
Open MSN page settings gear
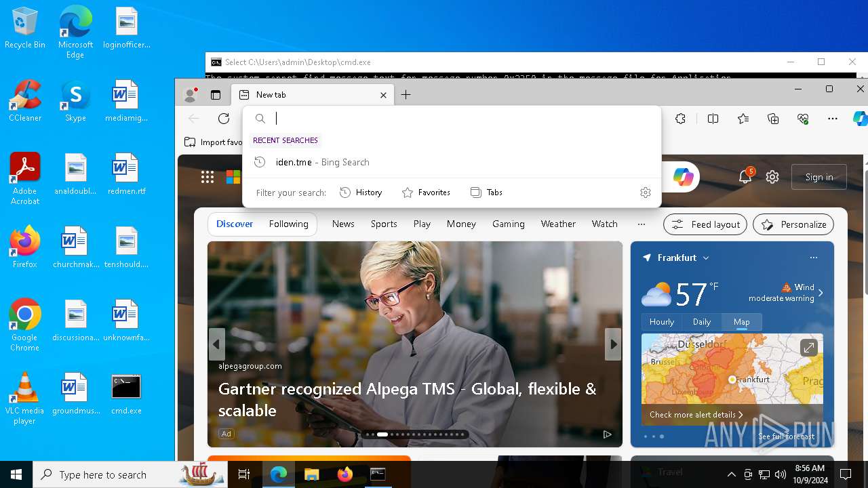point(772,177)
